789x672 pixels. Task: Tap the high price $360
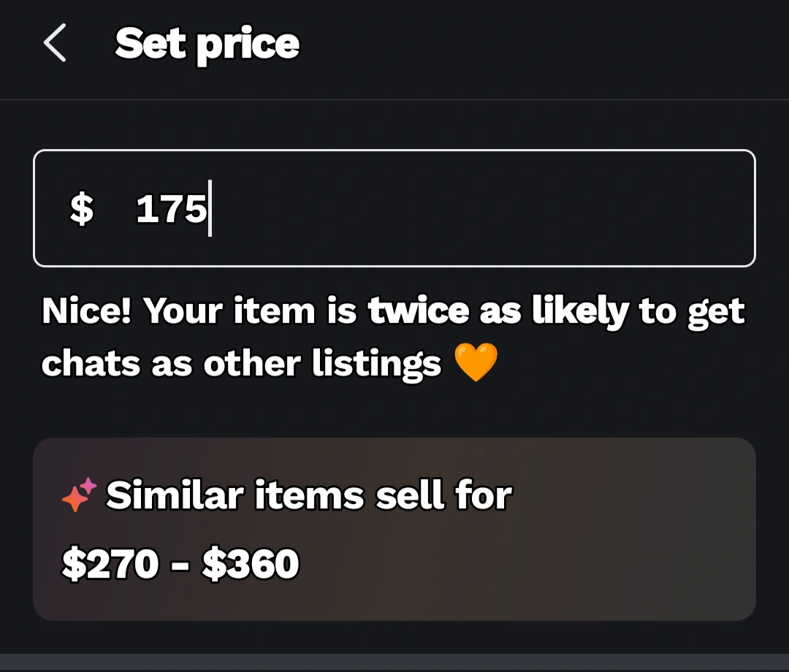251,565
